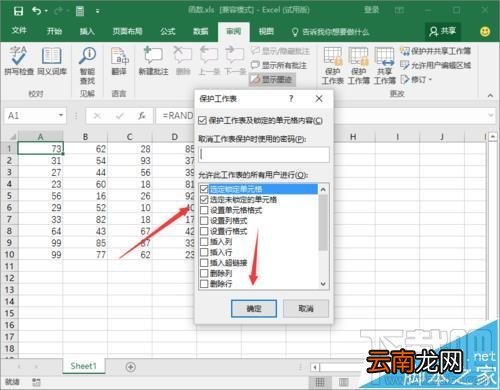The image size is (500, 390).
Task: Check 插入行 option
Action: tap(204, 252)
